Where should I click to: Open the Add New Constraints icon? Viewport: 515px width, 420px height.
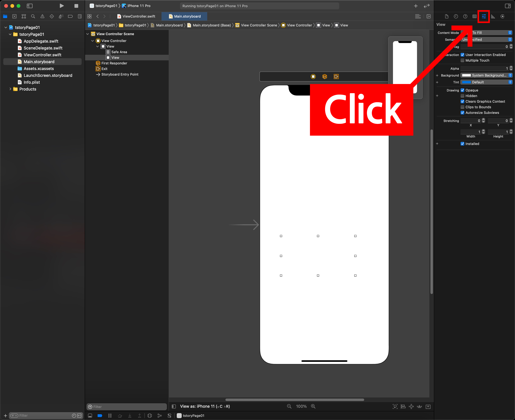click(411, 406)
